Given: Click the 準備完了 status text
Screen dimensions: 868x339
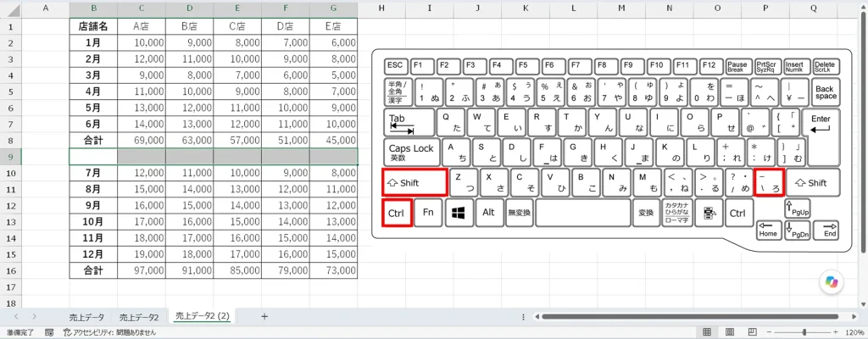Looking at the screenshot, I should pos(22,332).
